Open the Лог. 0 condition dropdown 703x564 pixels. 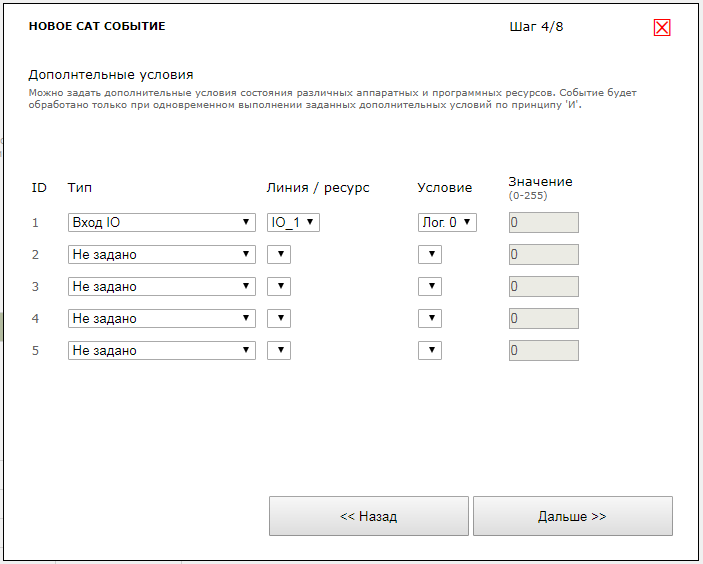[x=447, y=223]
